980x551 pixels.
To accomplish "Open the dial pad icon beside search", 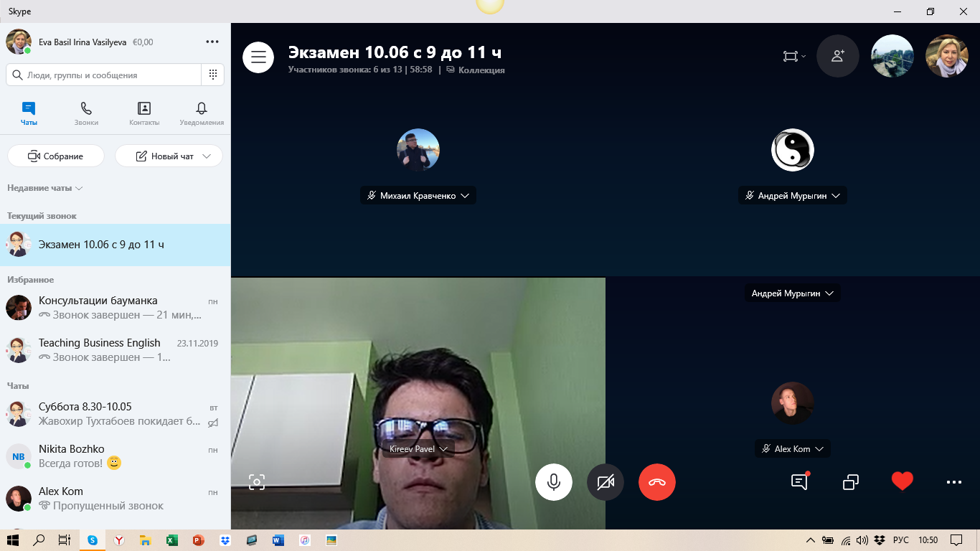I will click(x=213, y=75).
